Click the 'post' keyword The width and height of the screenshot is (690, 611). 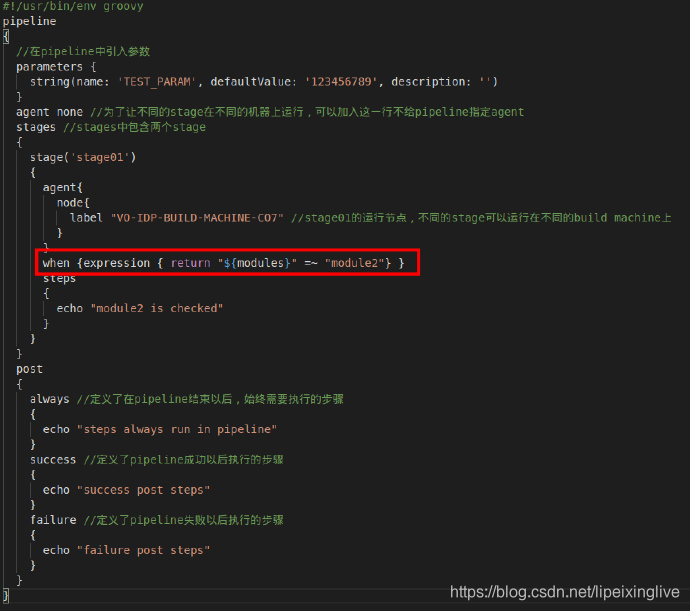(x=29, y=369)
